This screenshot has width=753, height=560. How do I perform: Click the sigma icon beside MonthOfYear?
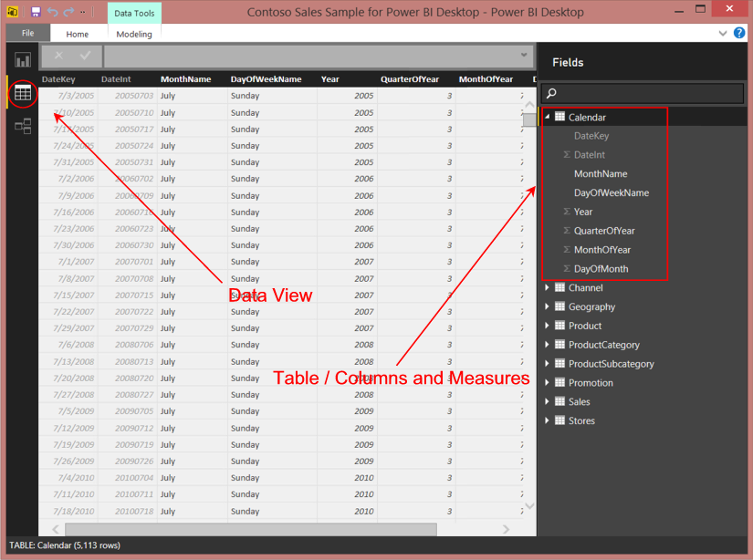pos(567,250)
